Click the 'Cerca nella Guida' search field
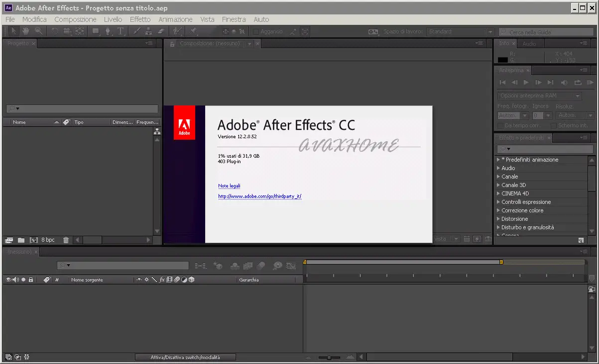Image resolution: width=599 pixels, height=364 pixels. point(547,32)
